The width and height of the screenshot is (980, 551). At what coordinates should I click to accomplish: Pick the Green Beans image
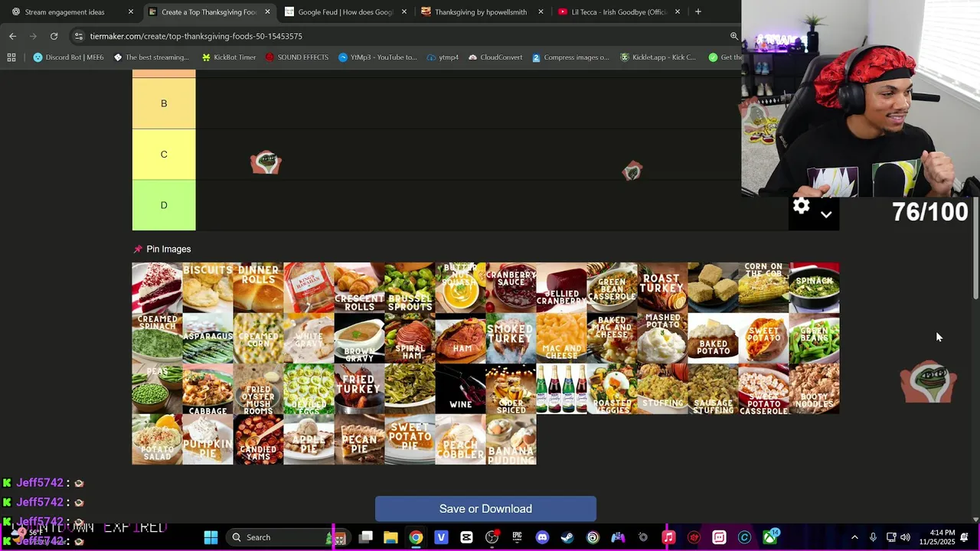[x=814, y=338]
